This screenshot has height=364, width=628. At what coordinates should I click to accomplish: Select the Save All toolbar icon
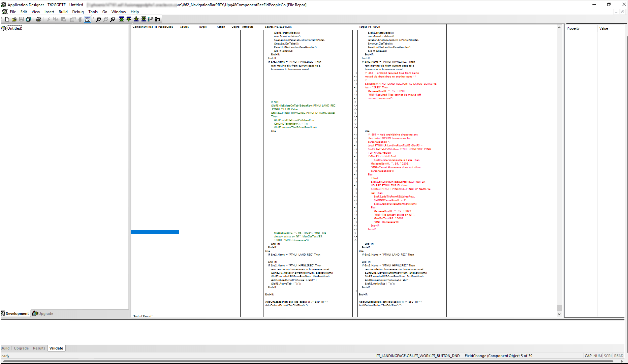(x=28, y=19)
